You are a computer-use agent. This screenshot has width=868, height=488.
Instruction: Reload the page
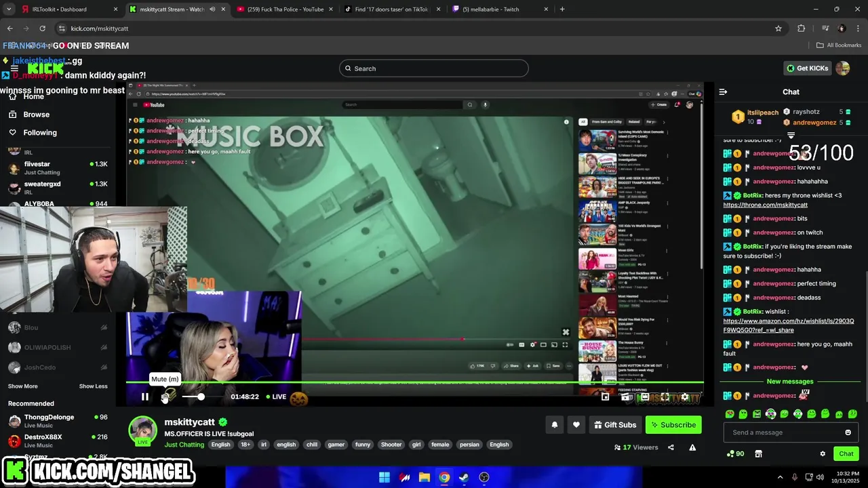pyautogui.click(x=42, y=28)
